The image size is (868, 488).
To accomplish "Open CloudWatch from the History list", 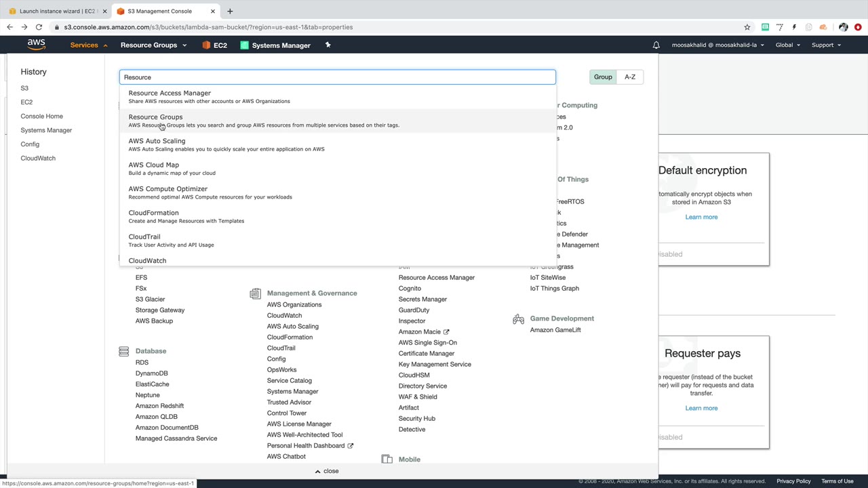I will pyautogui.click(x=38, y=158).
